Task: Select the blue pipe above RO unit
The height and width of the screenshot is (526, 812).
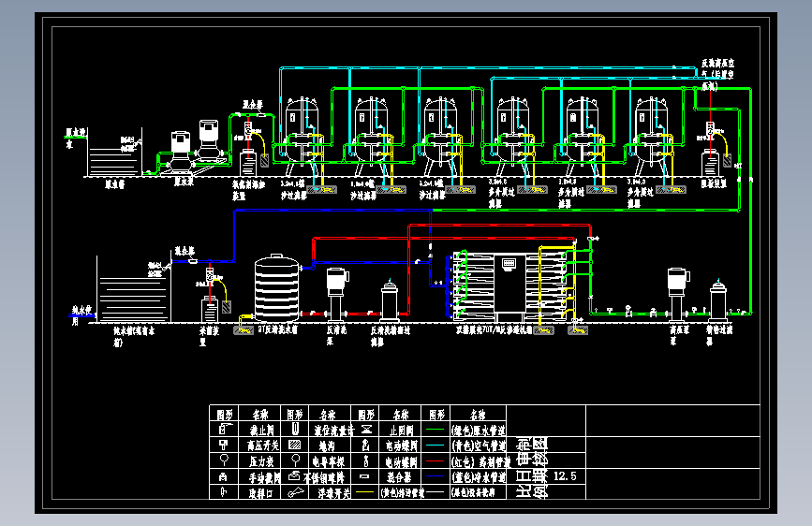Action: (x=332, y=211)
